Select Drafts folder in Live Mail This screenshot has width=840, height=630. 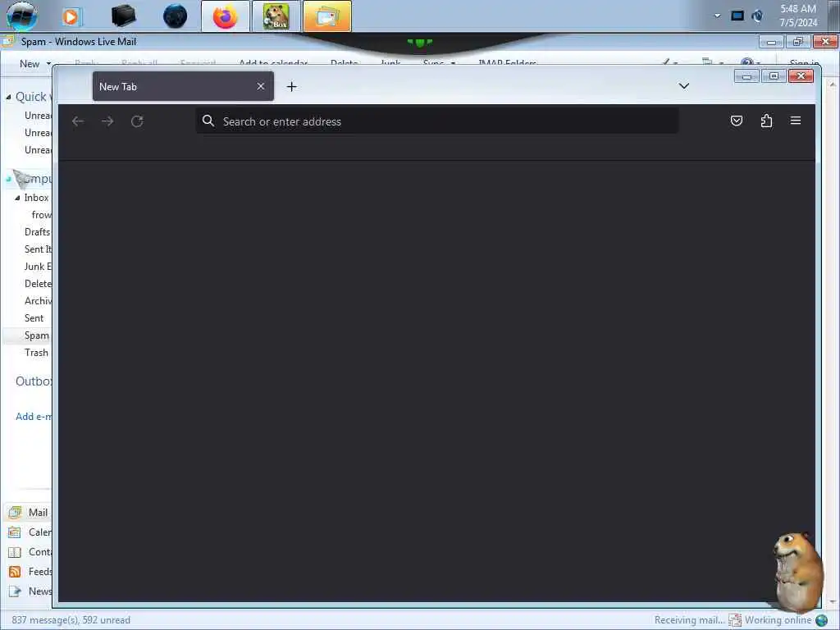(37, 232)
